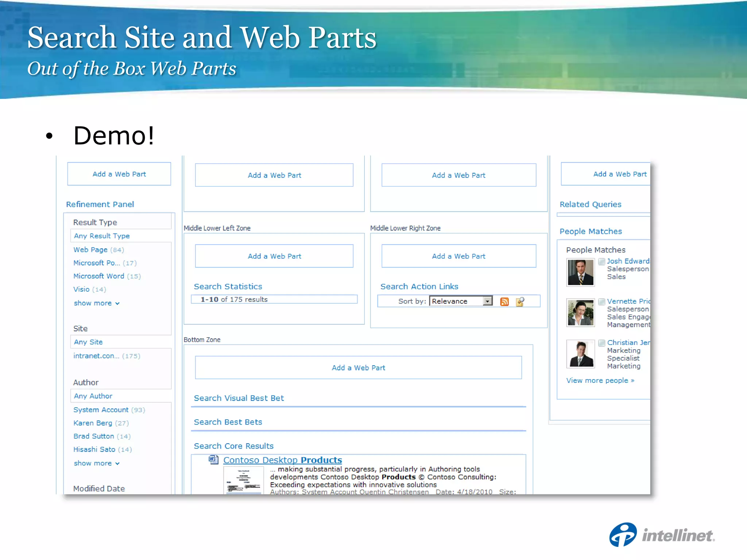Viewport: 747px width, 560px height.
Task: Select Any Site filter
Action: [x=88, y=342]
